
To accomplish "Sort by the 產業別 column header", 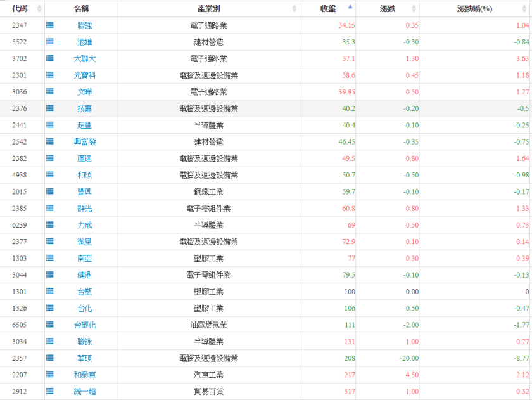I will (209, 9).
